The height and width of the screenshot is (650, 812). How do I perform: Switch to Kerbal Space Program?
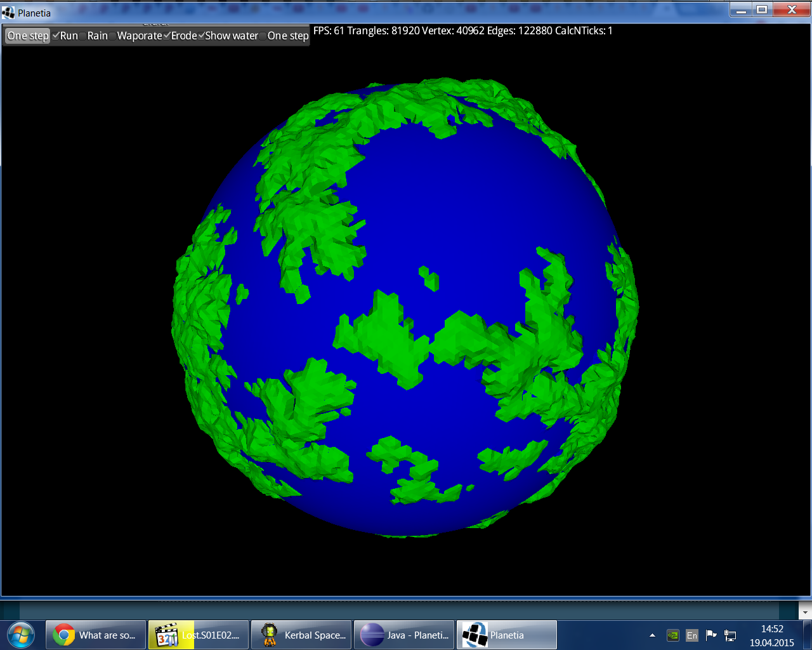301,634
